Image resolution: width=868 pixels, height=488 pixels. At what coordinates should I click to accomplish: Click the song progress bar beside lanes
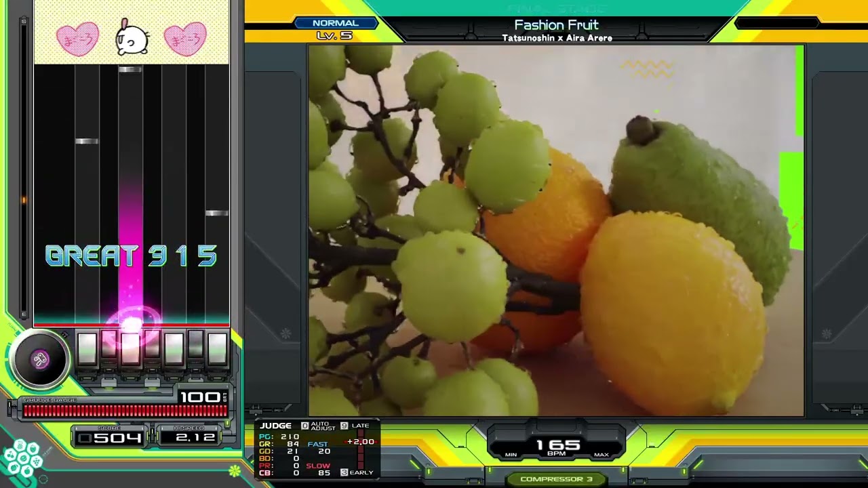click(x=24, y=167)
